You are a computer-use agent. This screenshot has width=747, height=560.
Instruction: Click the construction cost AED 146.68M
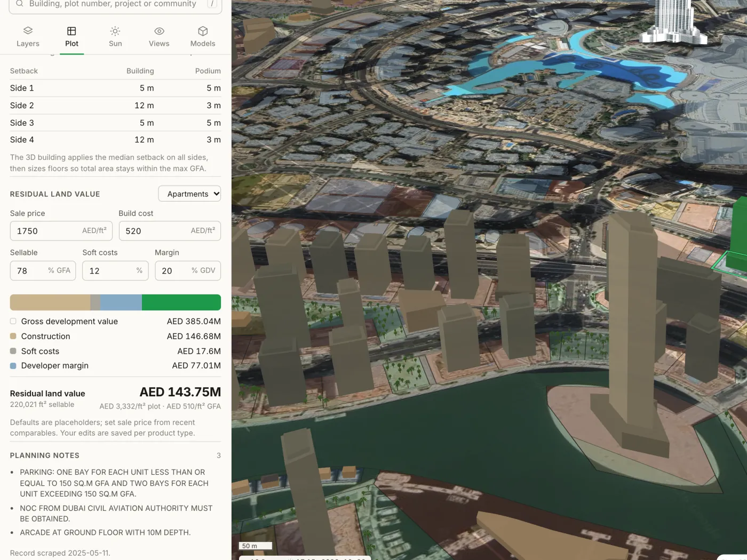(x=194, y=336)
